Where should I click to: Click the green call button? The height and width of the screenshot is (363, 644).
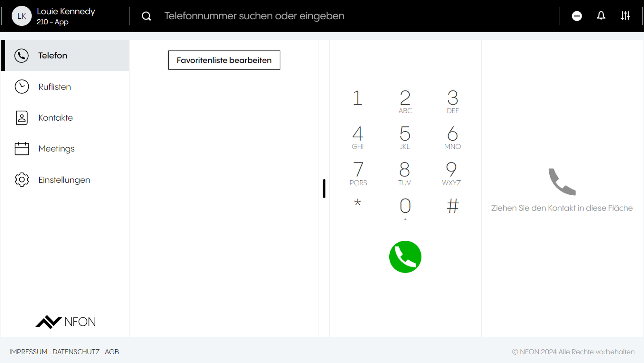405,257
